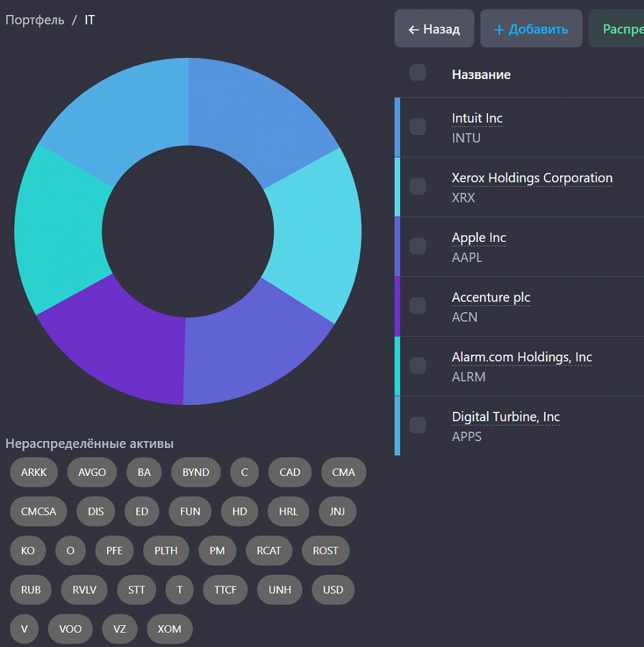Select the HRL asset chip

[x=288, y=511]
